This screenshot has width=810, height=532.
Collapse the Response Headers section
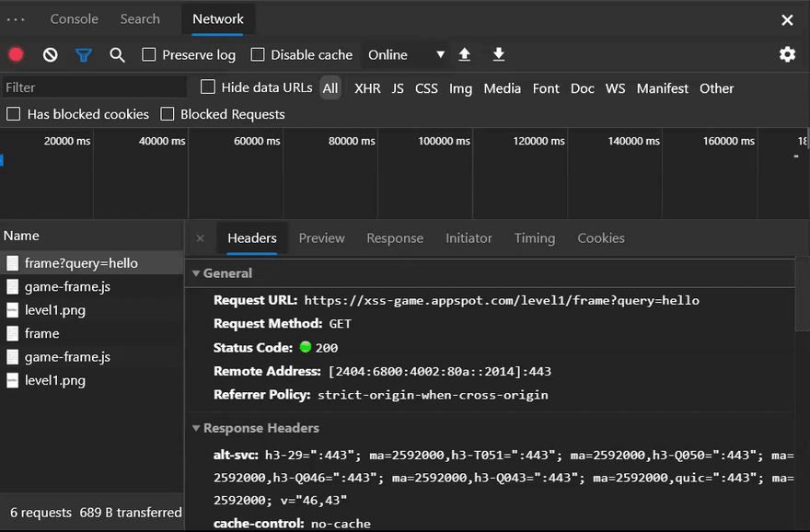[x=196, y=428]
